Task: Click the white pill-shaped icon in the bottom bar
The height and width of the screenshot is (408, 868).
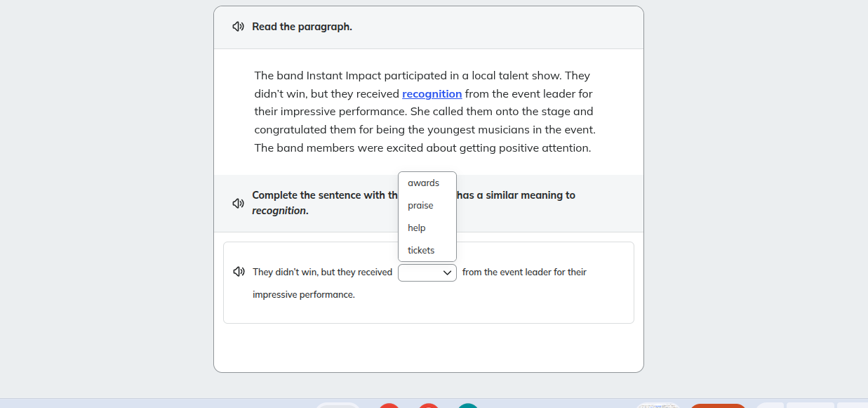Action: point(338,406)
